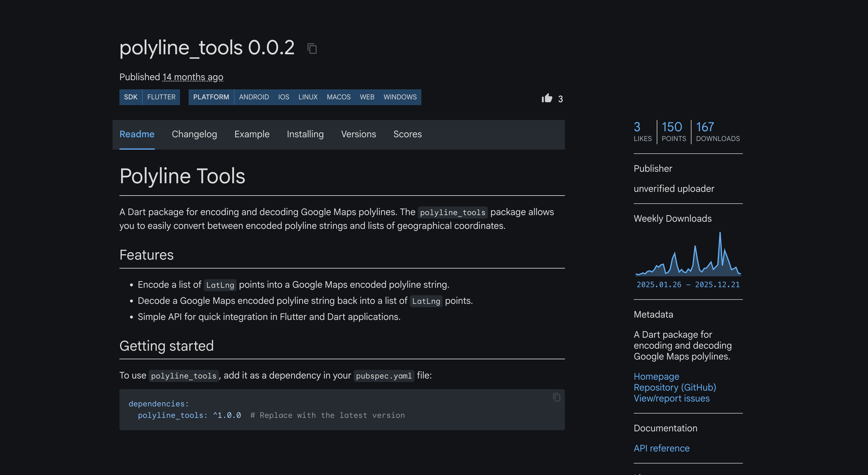Switch to the Example tab
Viewport: 868px width, 475px height.
coord(252,134)
